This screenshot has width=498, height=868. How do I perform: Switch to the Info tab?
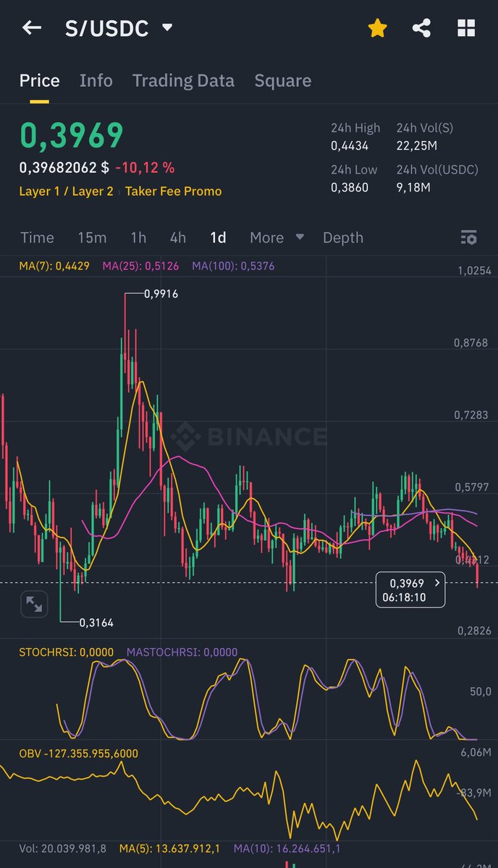point(96,80)
